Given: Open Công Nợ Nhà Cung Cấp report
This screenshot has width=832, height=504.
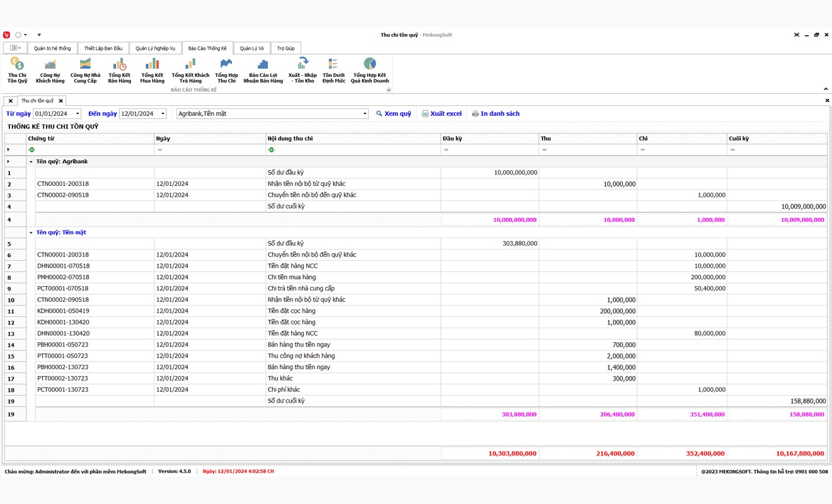Looking at the screenshot, I should (85, 69).
